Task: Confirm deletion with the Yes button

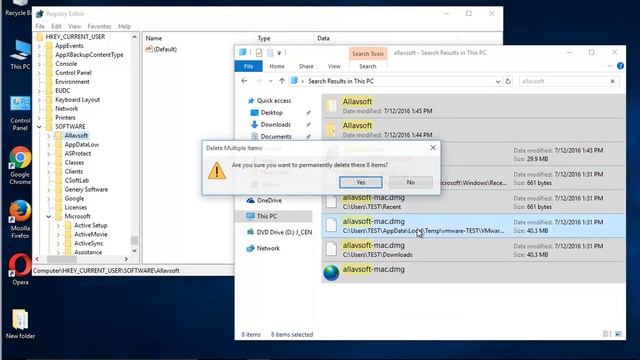Action: 361,182
